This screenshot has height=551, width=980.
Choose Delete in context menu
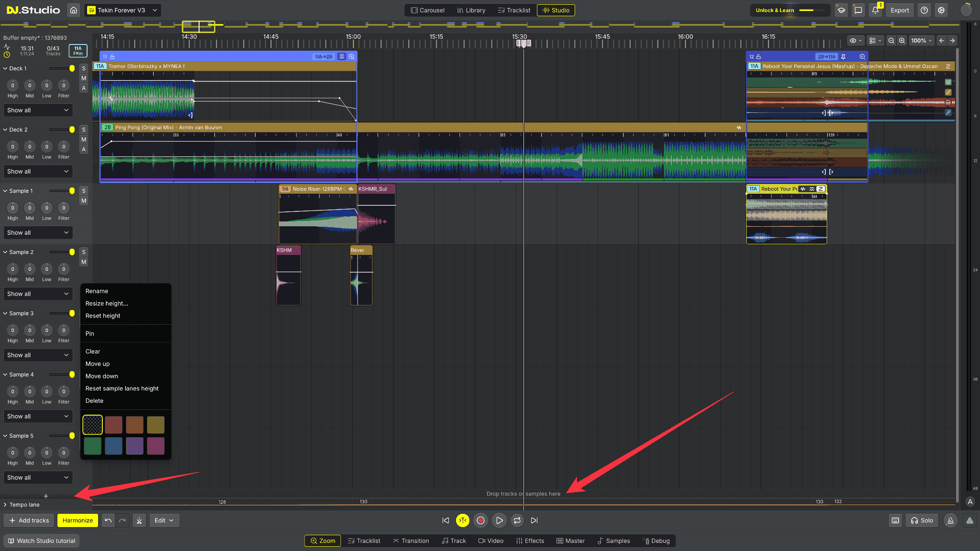point(94,401)
